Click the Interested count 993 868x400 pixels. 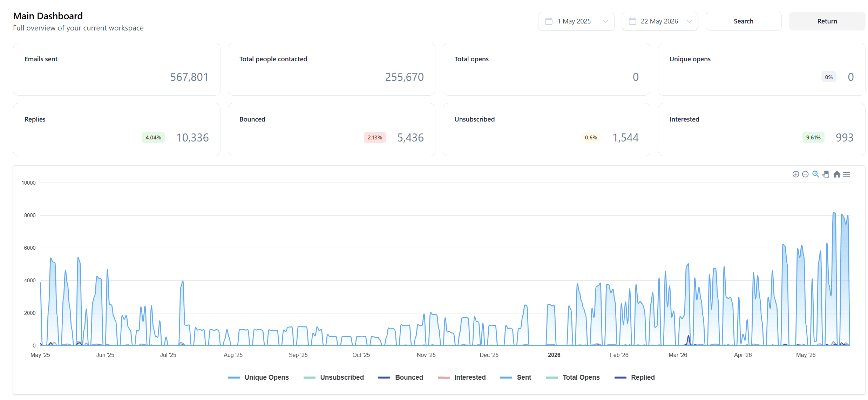point(845,138)
